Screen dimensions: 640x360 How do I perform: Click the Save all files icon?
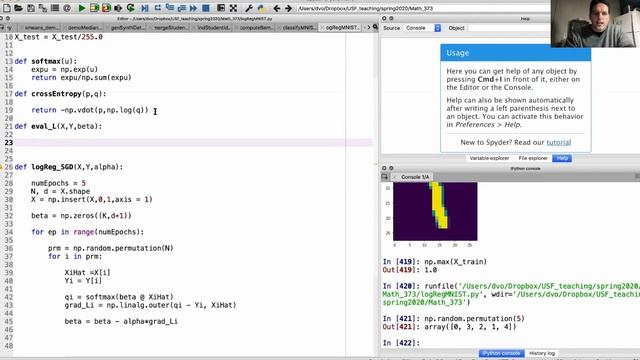[x=43, y=8]
